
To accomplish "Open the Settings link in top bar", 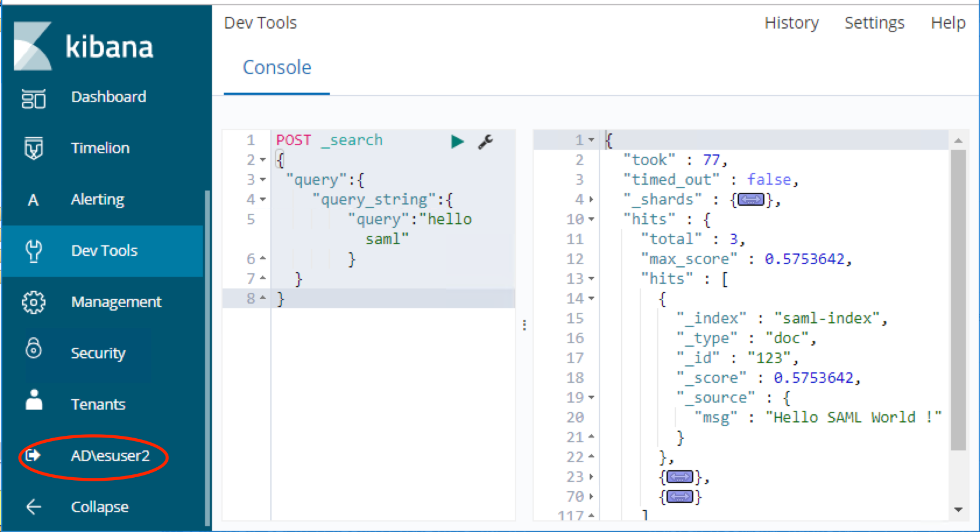I will click(x=874, y=23).
